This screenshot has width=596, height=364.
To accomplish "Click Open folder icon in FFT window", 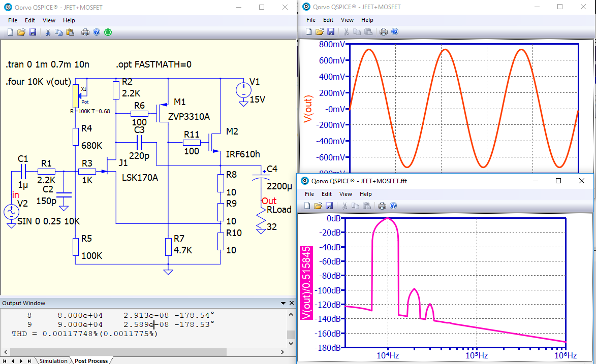I will click(x=318, y=206).
